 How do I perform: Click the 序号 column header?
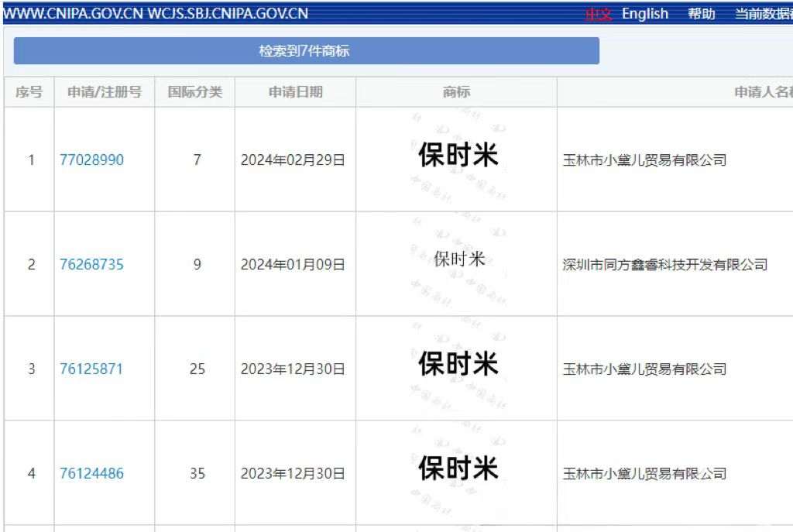click(29, 92)
